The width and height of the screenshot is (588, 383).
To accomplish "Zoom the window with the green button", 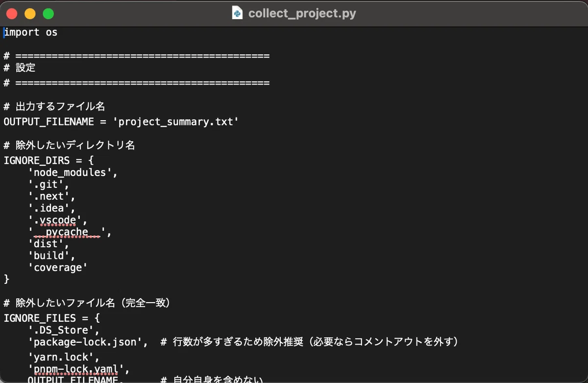I will [x=48, y=14].
